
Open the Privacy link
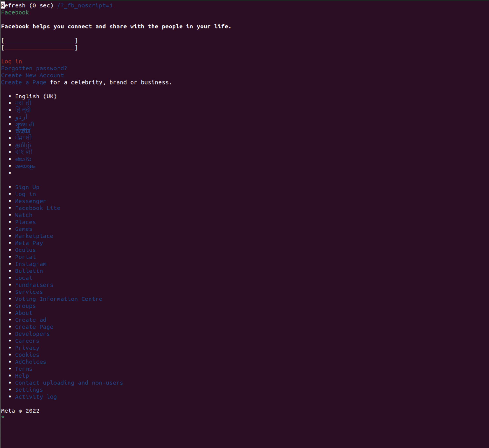pyautogui.click(x=27, y=348)
